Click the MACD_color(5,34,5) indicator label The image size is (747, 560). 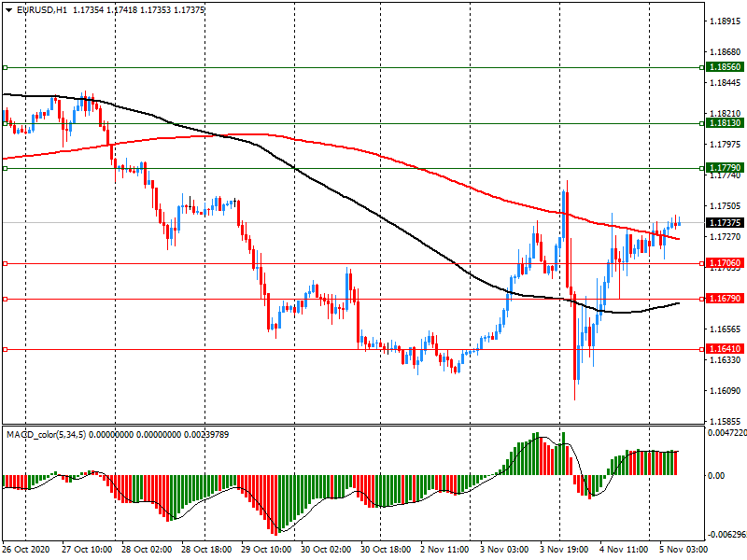(46, 434)
